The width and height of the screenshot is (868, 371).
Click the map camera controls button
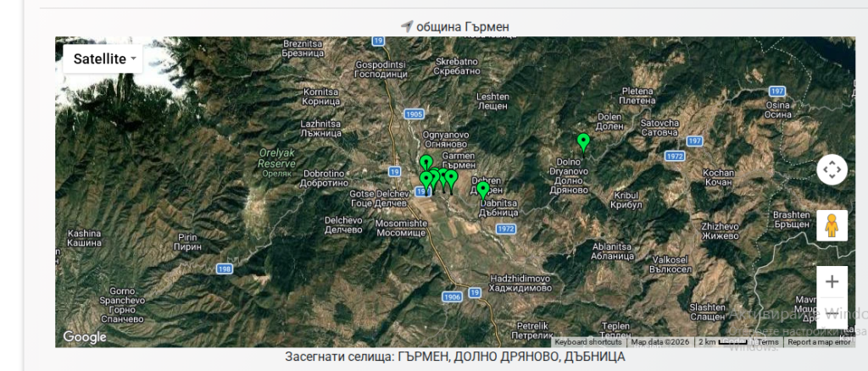coord(832,169)
